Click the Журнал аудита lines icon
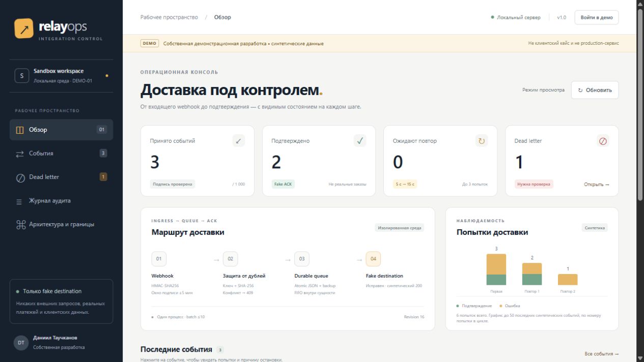Image resolution: width=644 pixels, height=362 pixels. 19,201
